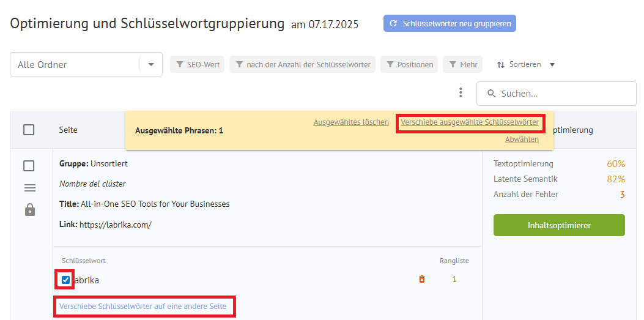The width and height of the screenshot is (644, 320).
Task: Click the Rangliste value 1
Action: tap(454, 280)
